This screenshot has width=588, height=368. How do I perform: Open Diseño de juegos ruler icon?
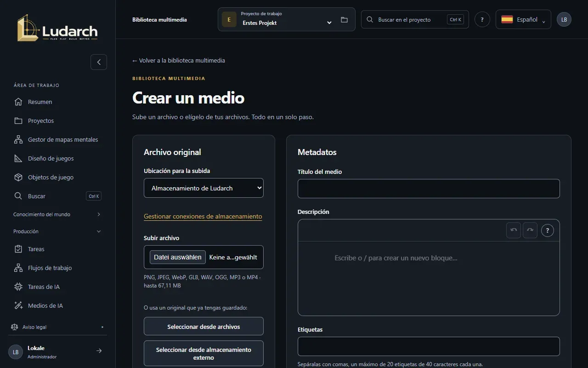click(18, 158)
